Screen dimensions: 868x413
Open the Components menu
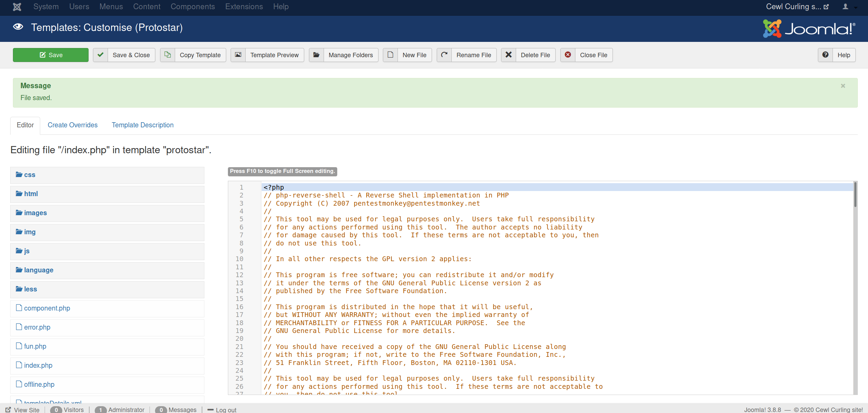(x=193, y=7)
